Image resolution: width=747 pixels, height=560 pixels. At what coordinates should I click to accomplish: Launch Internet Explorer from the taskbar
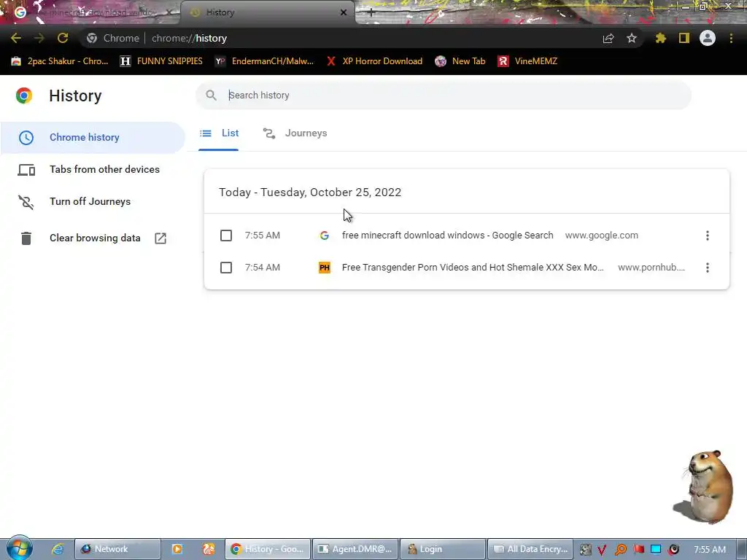(x=58, y=549)
